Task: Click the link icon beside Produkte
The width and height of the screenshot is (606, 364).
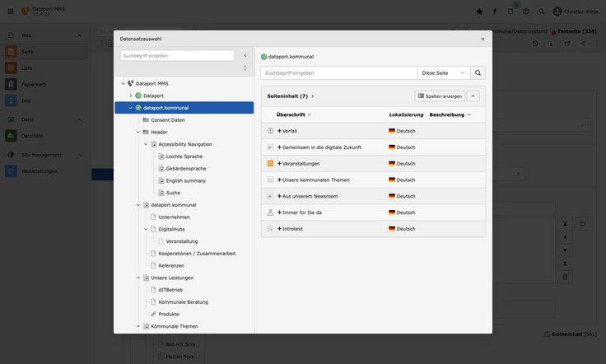Action: point(152,314)
